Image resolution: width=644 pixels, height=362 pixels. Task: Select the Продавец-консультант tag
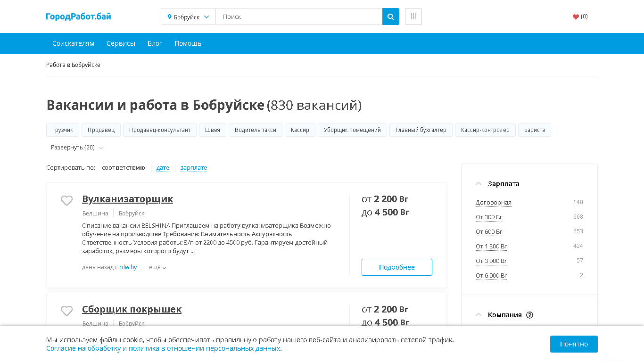160,130
